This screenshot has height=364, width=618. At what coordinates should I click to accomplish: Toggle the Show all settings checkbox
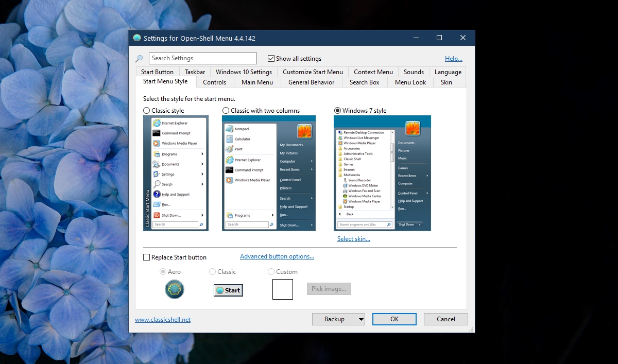tap(271, 58)
